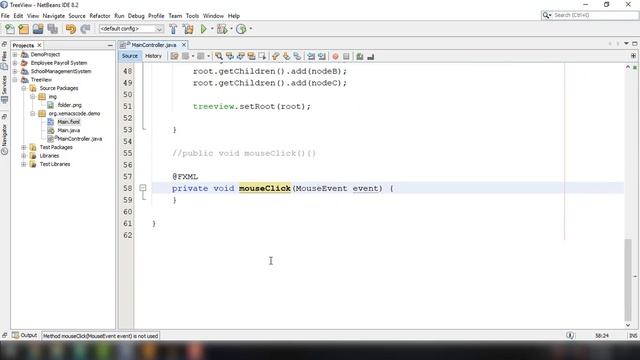Select folder.png in project tree

click(x=69, y=105)
